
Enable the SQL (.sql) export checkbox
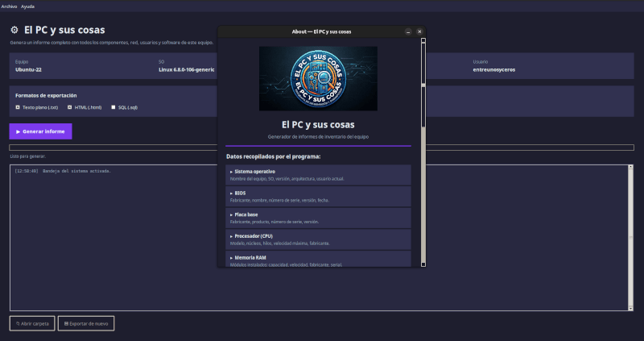[114, 107]
